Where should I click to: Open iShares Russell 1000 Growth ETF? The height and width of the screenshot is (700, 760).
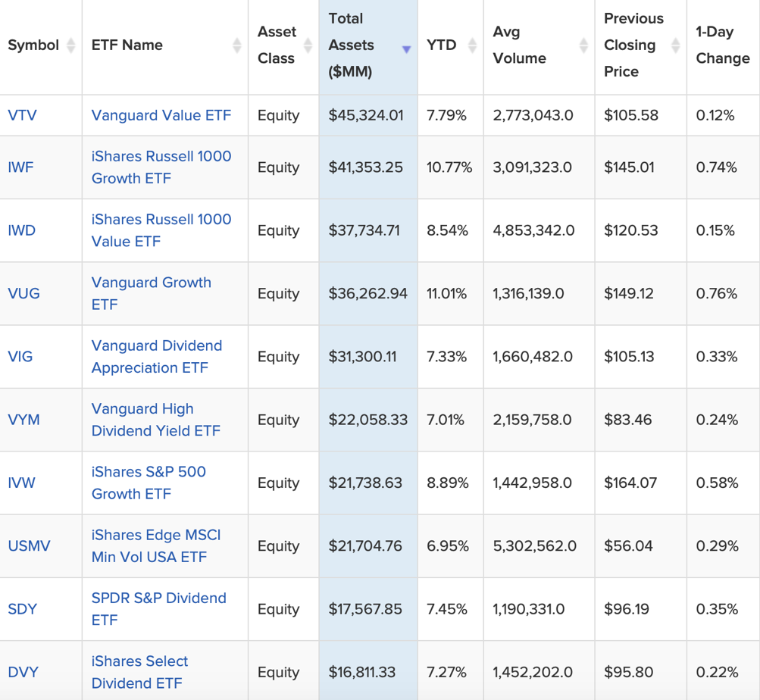coord(161,167)
